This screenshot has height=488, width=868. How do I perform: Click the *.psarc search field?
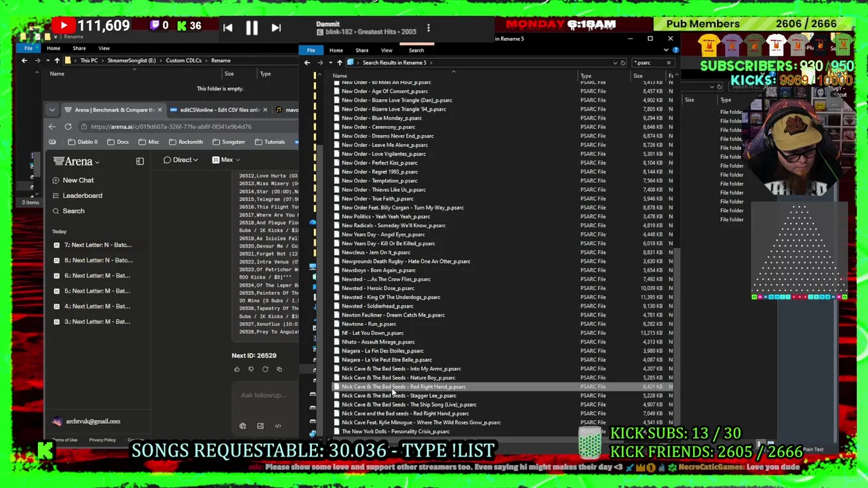[648, 62]
